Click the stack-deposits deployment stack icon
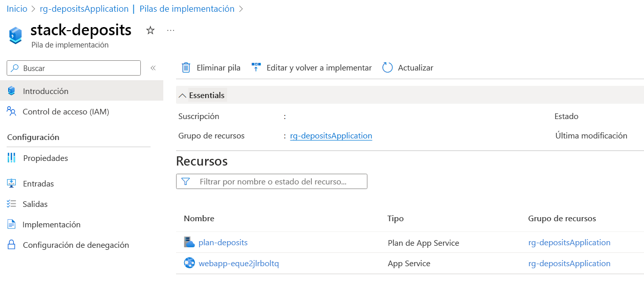 16,35
